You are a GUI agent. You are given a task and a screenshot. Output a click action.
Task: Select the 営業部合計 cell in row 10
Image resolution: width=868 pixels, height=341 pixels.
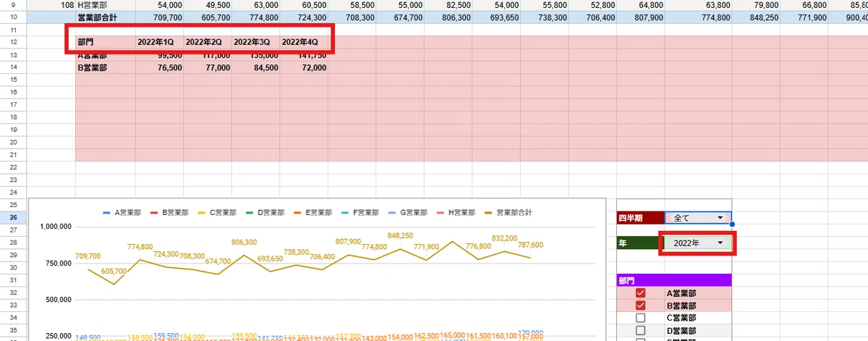click(x=106, y=17)
